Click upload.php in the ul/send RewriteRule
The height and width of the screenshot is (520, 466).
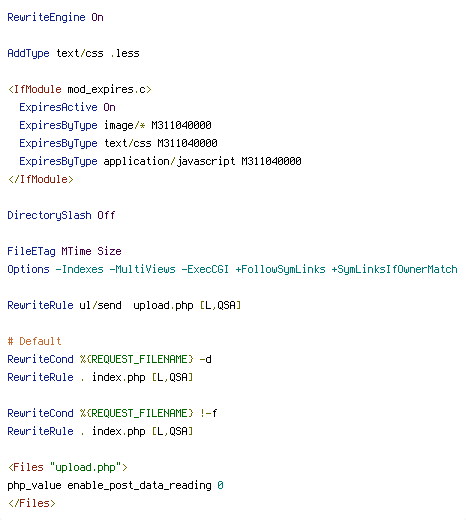[x=163, y=305]
